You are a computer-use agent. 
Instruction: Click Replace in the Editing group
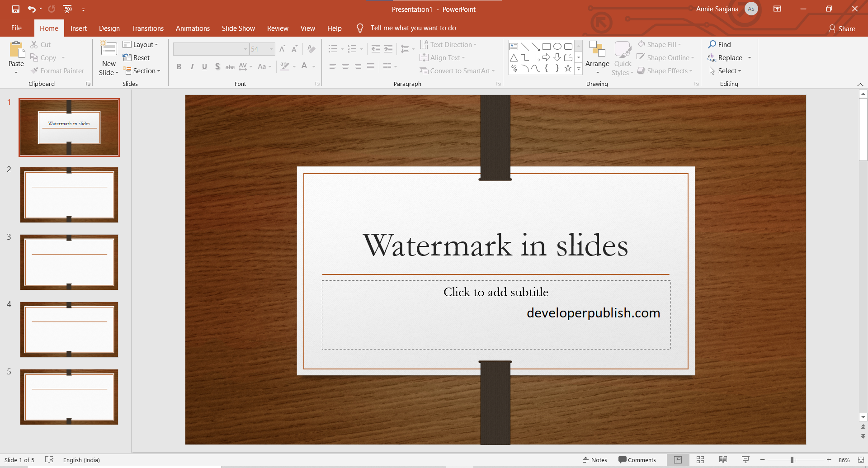coord(729,57)
